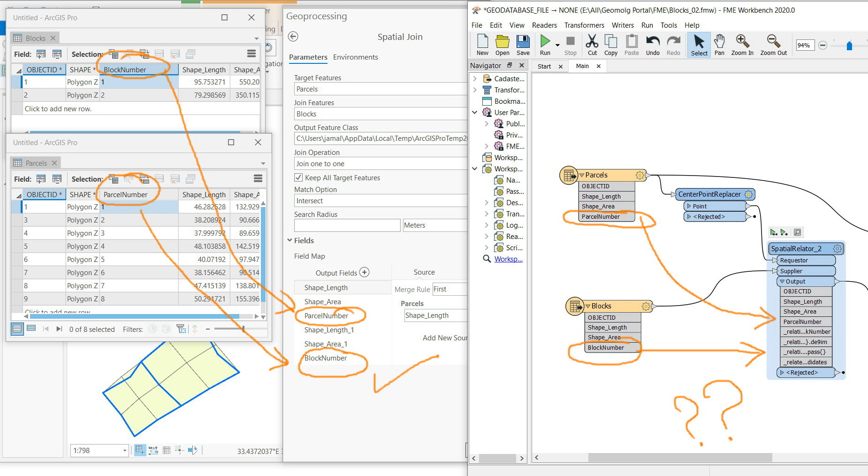The height and width of the screenshot is (476, 868).
Task: Save the FME workspace
Action: point(523,45)
